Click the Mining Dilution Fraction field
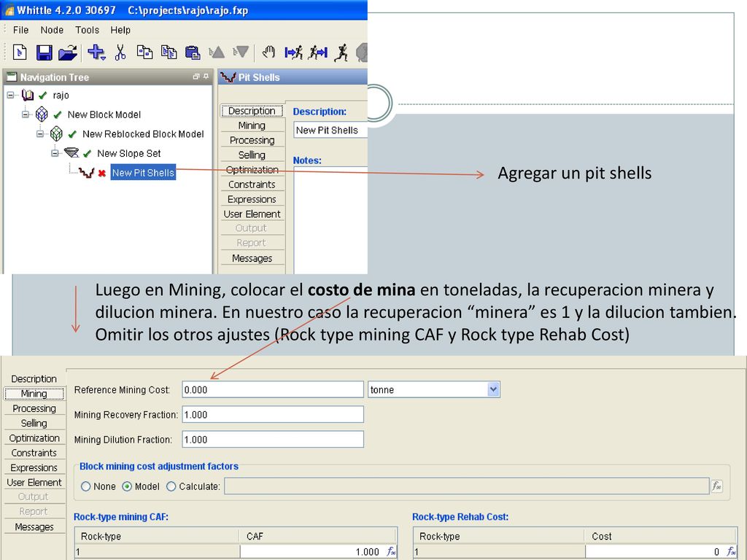 tap(273, 440)
